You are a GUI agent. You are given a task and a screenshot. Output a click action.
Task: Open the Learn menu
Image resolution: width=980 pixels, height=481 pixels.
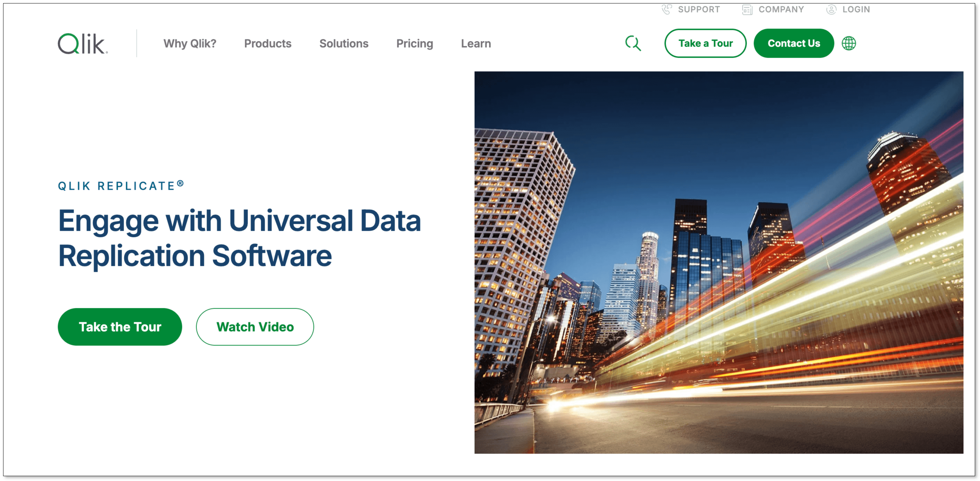(x=476, y=44)
